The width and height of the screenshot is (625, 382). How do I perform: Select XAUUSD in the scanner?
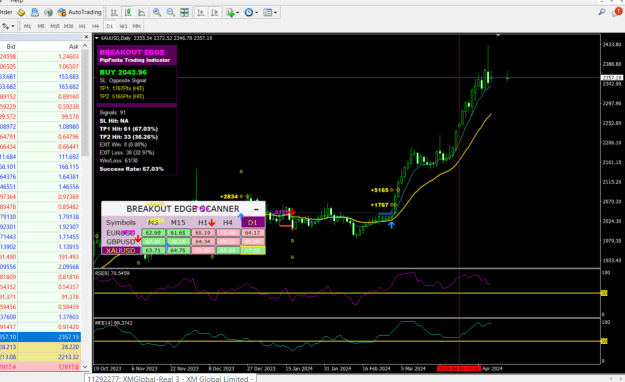pos(121,250)
